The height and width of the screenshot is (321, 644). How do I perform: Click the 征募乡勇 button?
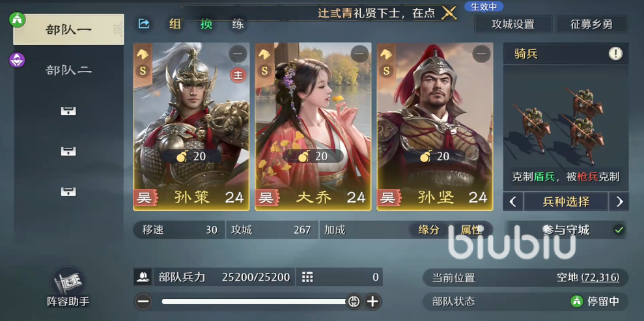click(591, 24)
